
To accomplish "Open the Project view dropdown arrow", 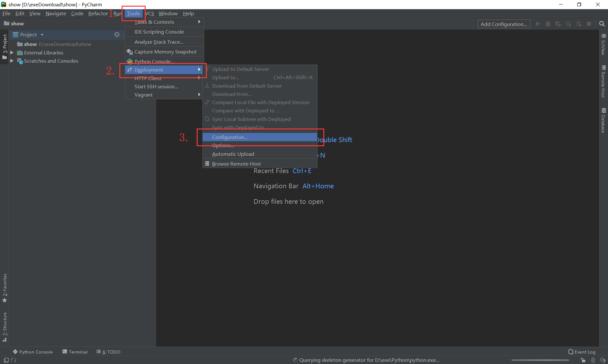I will point(42,35).
